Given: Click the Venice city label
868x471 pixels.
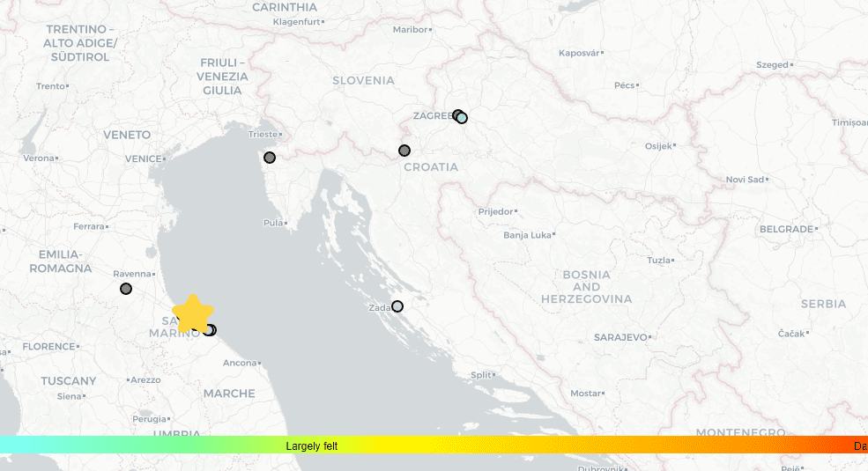Looking at the screenshot, I should tap(142, 158).
